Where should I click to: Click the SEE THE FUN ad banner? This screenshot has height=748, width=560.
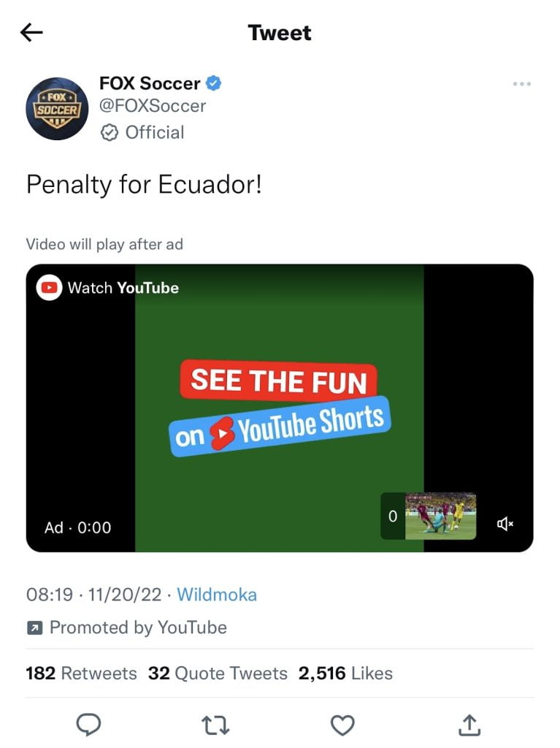tap(279, 381)
